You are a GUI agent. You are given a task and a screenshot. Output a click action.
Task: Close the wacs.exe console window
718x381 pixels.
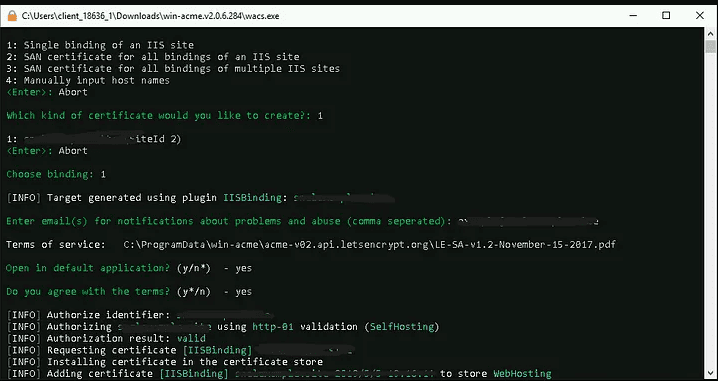click(x=700, y=16)
